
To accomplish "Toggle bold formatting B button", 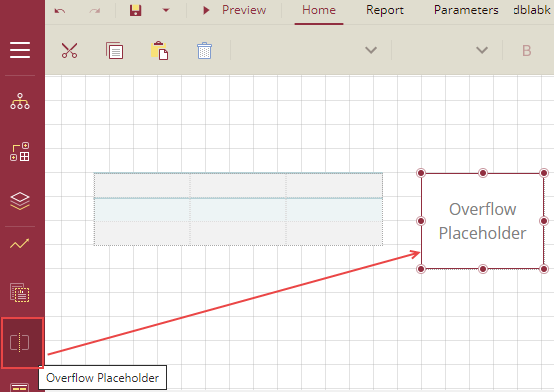I will (x=526, y=51).
